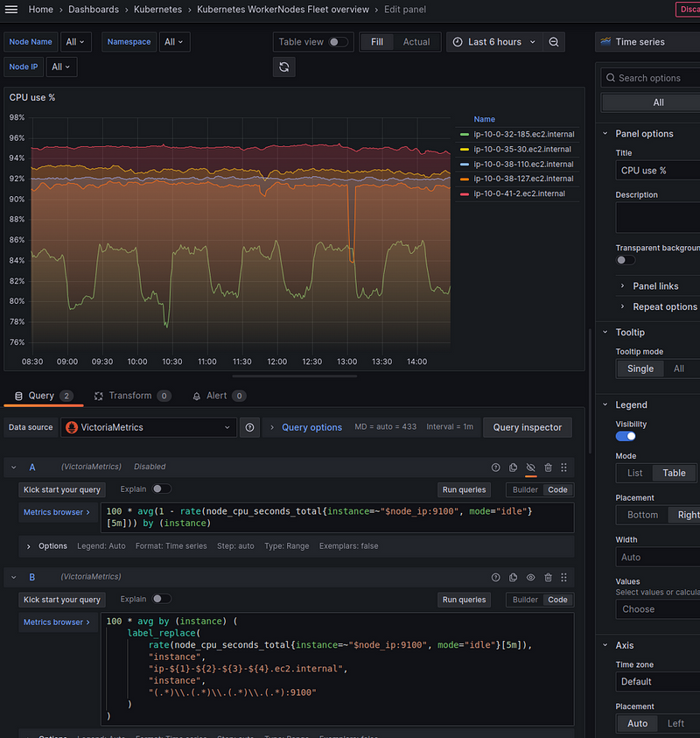Screen dimensions: 700x738
Task: Duplicate query B
Action: (x=513, y=578)
